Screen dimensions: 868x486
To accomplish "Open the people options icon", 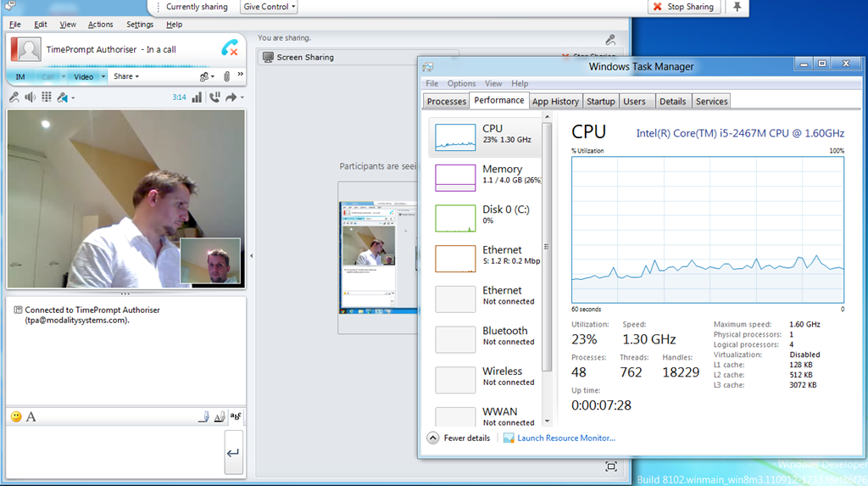I will click(x=204, y=76).
